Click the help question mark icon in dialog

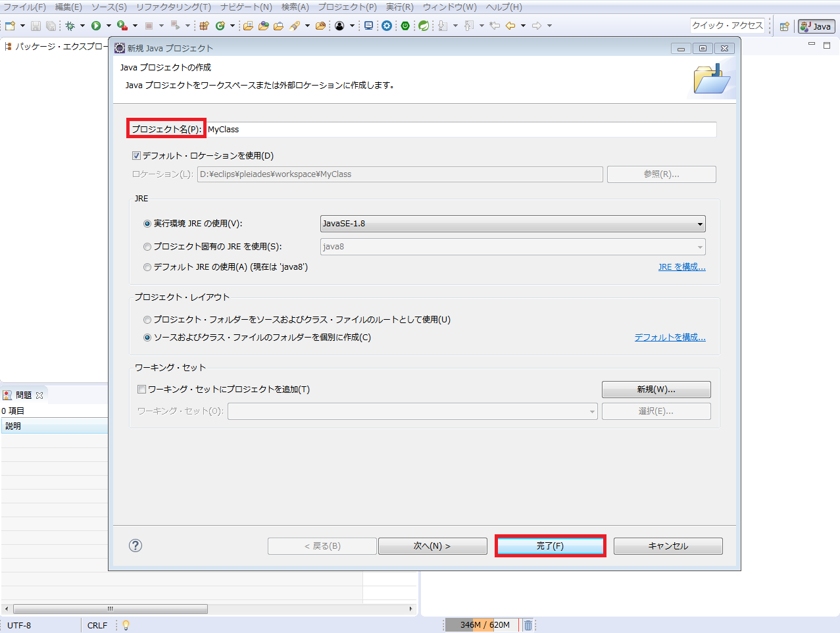(x=136, y=545)
